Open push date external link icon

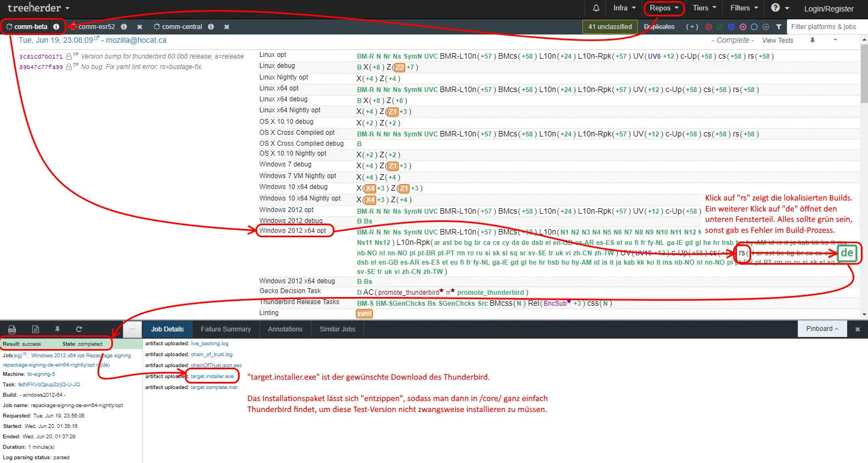coord(97,38)
